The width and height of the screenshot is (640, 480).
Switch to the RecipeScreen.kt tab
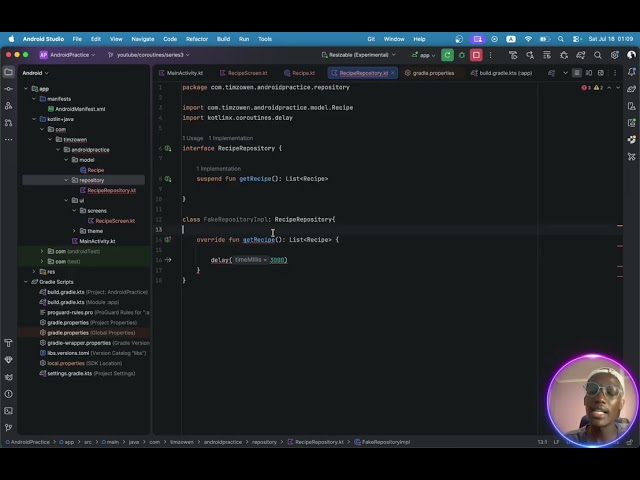pyautogui.click(x=244, y=73)
